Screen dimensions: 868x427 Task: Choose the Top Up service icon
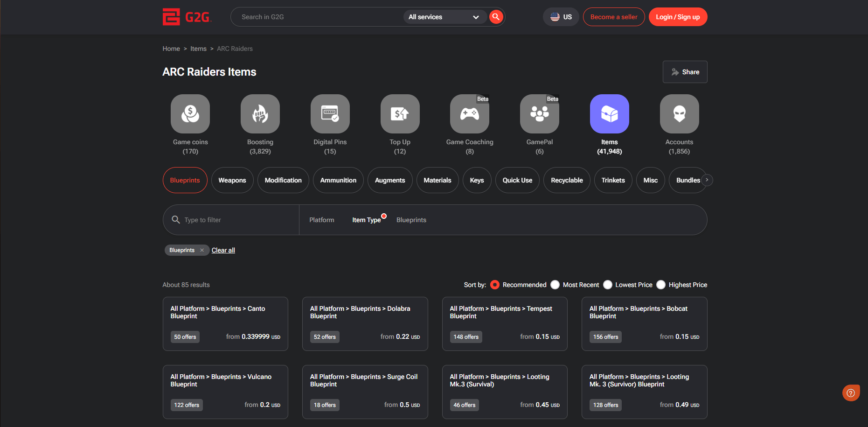pos(400,114)
